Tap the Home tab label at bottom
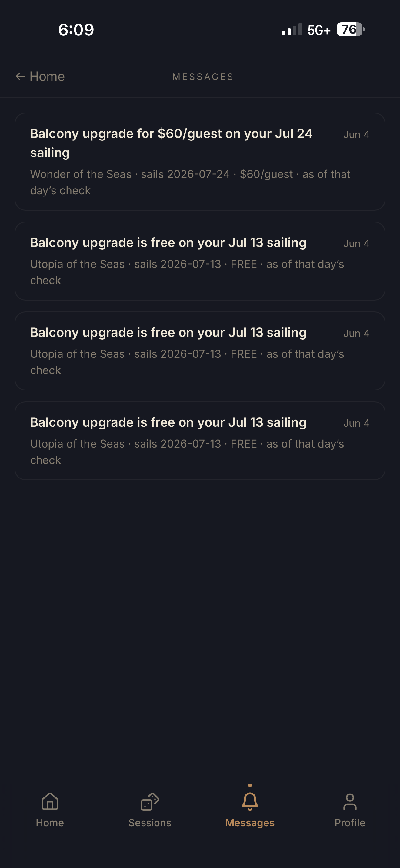The width and height of the screenshot is (400, 868). [50, 823]
